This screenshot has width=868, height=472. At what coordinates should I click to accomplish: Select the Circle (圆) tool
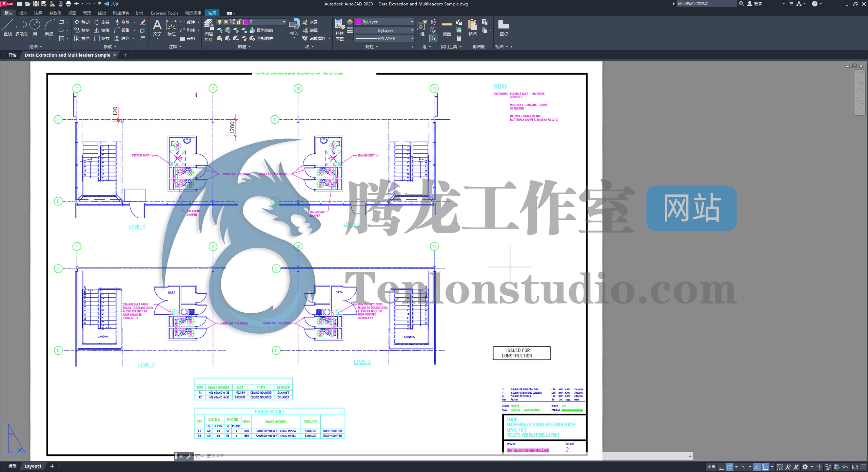click(35, 27)
